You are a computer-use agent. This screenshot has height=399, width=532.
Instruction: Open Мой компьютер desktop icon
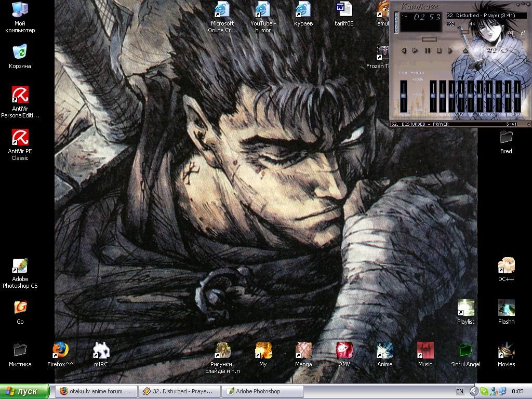pos(20,17)
